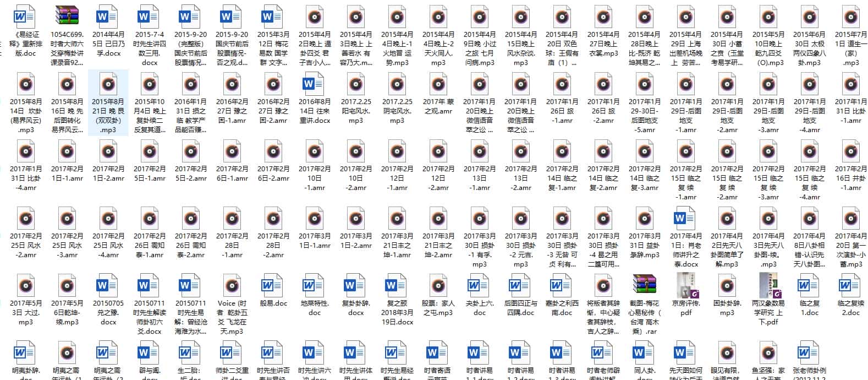This screenshot has width=868, height=380.
Task: Click the Voice 乾卦五爻 飞龙在天.mp3 file
Action: coord(232,286)
